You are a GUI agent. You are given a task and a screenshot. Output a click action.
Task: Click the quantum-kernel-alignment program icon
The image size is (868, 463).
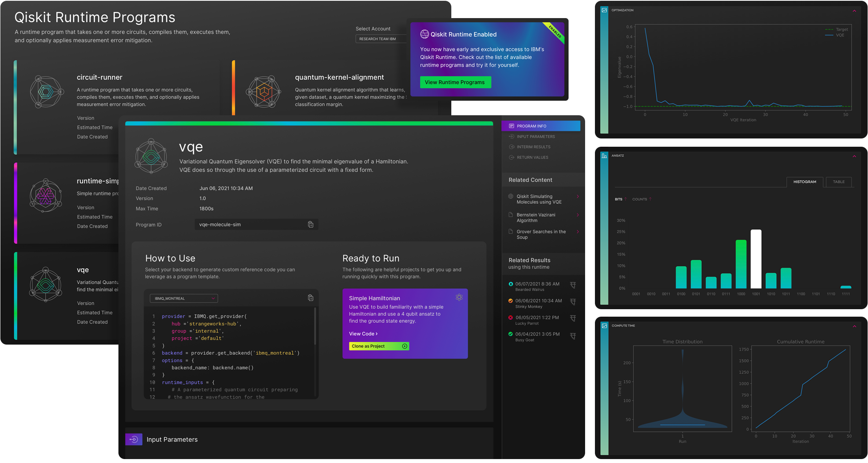(263, 92)
